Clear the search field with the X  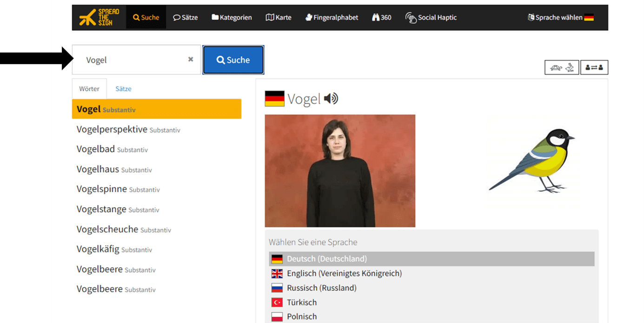click(191, 60)
